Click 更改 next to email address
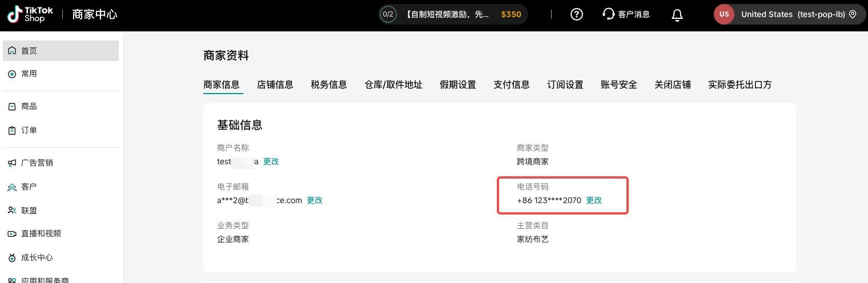This screenshot has width=868, height=283. tap(315, 200)
